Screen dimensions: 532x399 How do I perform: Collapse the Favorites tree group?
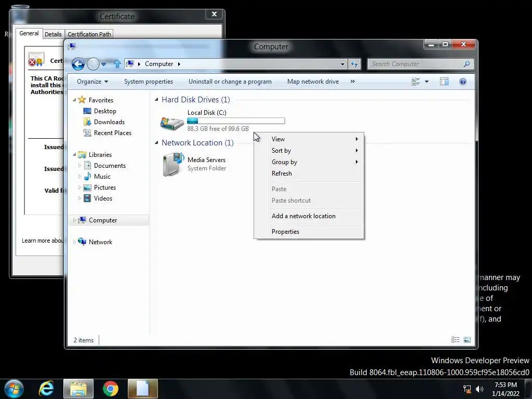click(x=74, y=100)
